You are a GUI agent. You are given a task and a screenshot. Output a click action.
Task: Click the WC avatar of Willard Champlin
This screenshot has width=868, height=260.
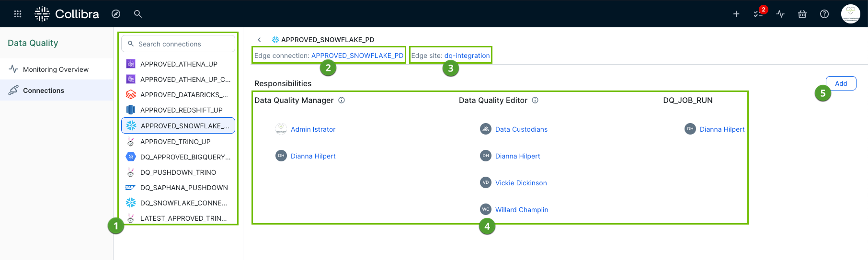tap(486, 209)
